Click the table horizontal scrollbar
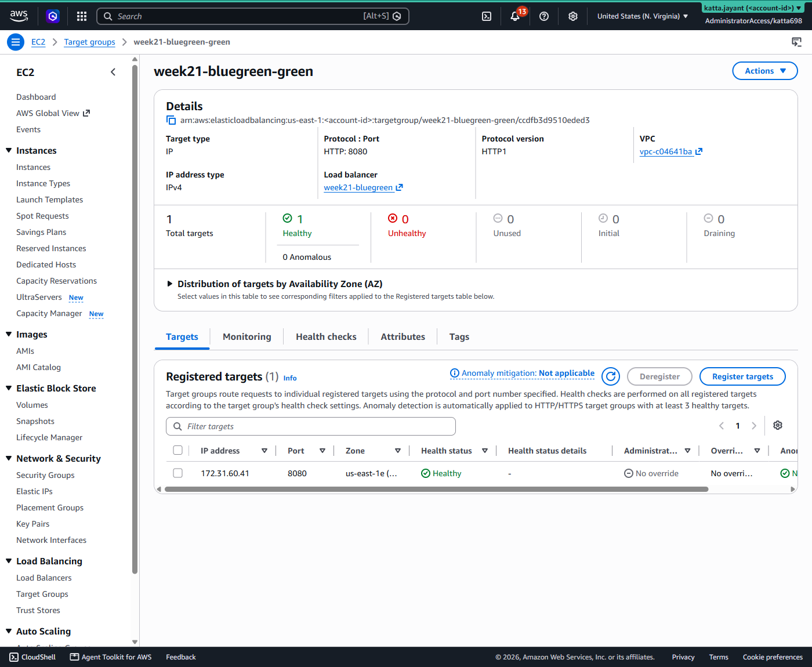The height and width of the screenshot is (667, 812). 436,489
